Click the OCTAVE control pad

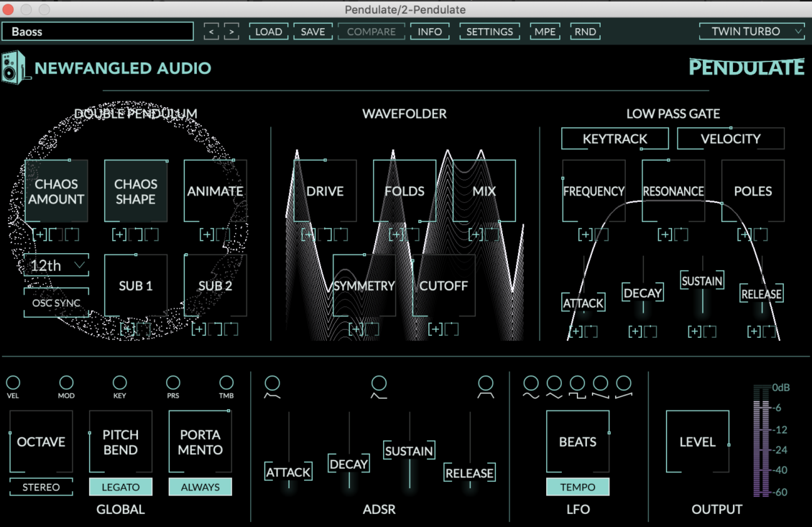click(41, 441)
